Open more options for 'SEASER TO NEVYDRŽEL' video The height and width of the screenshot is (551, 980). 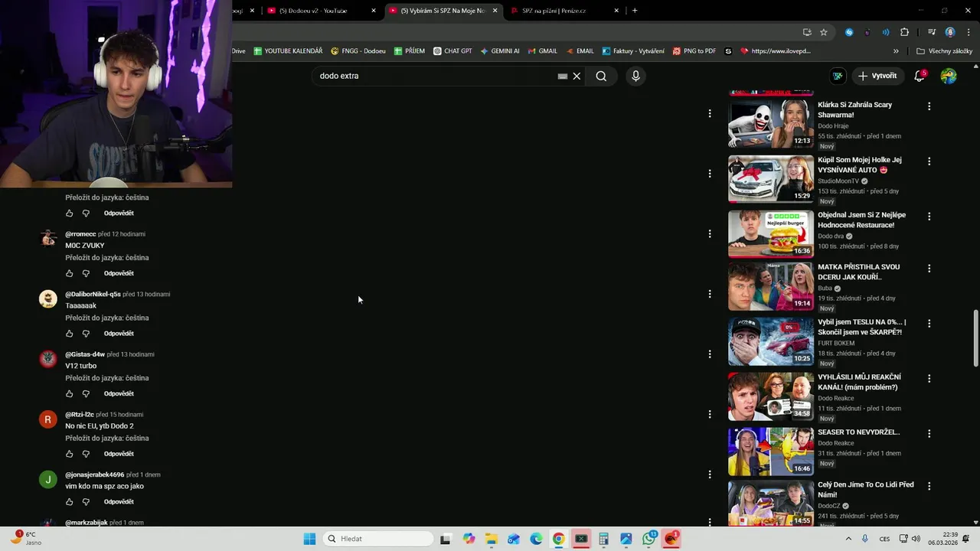point(929,434)
